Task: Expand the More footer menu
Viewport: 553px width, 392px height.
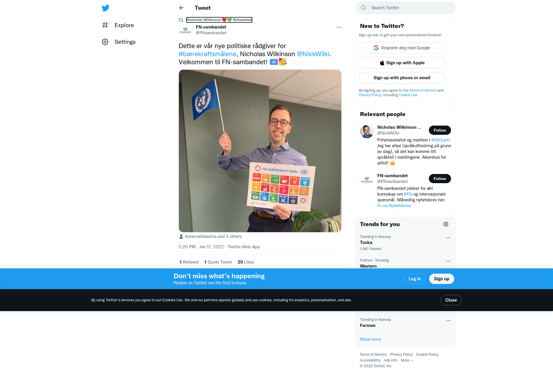Action: click(x=407, y=360)
